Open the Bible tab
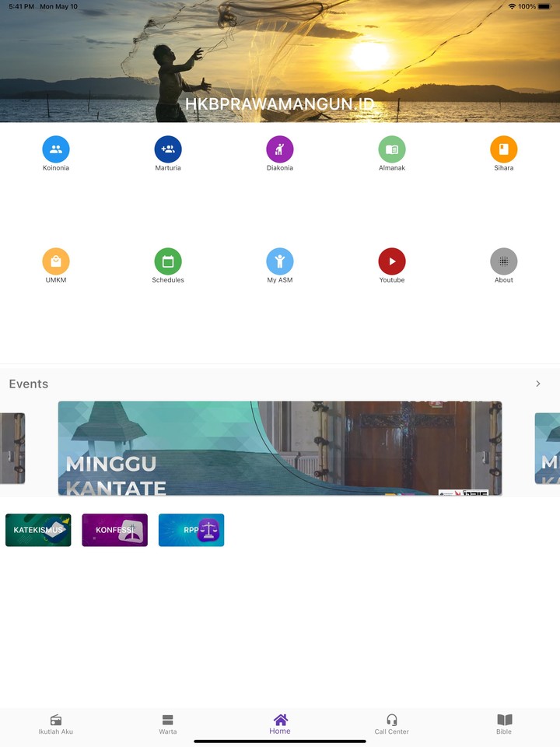Viewport: 560px width, 747px height. click(504, 724)
